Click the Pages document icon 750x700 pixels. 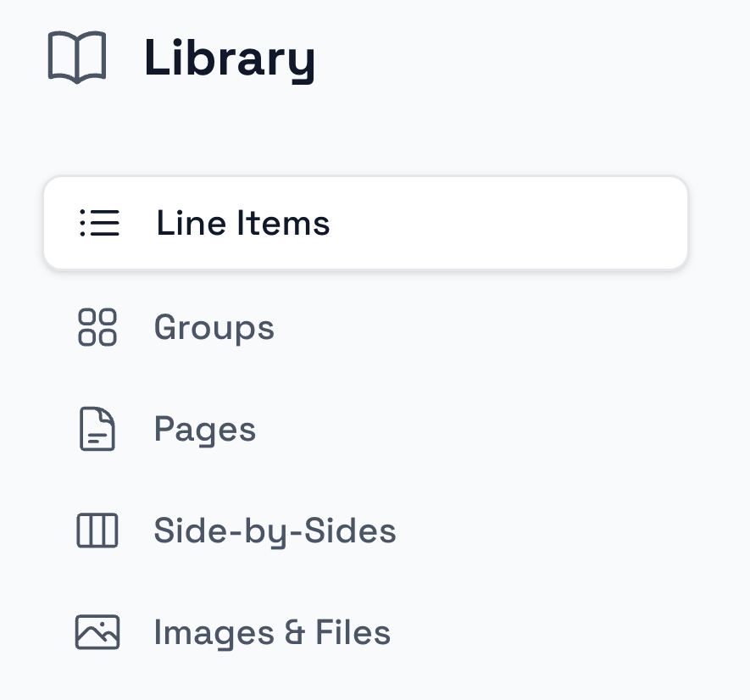click(x=97, y=430)
